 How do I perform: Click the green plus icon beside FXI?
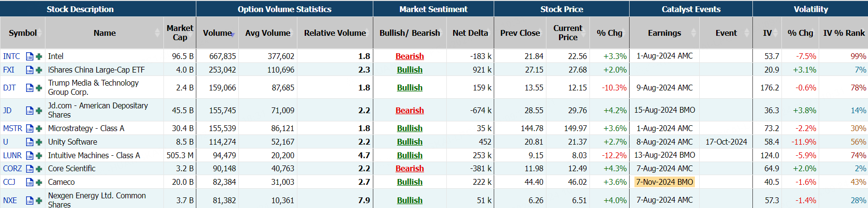click(39, 70)
